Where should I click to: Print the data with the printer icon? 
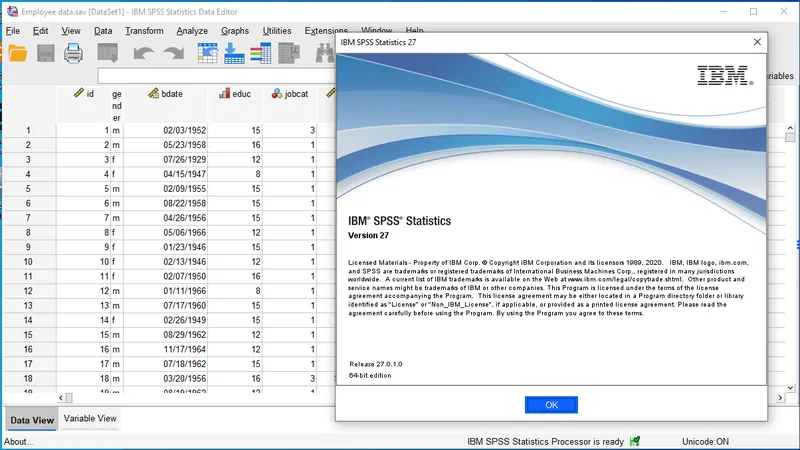(x=73, y=53)
